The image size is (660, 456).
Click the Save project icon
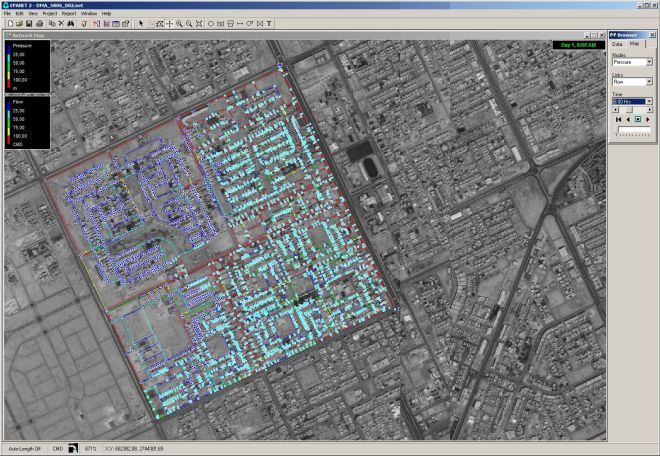click(29, 23)
